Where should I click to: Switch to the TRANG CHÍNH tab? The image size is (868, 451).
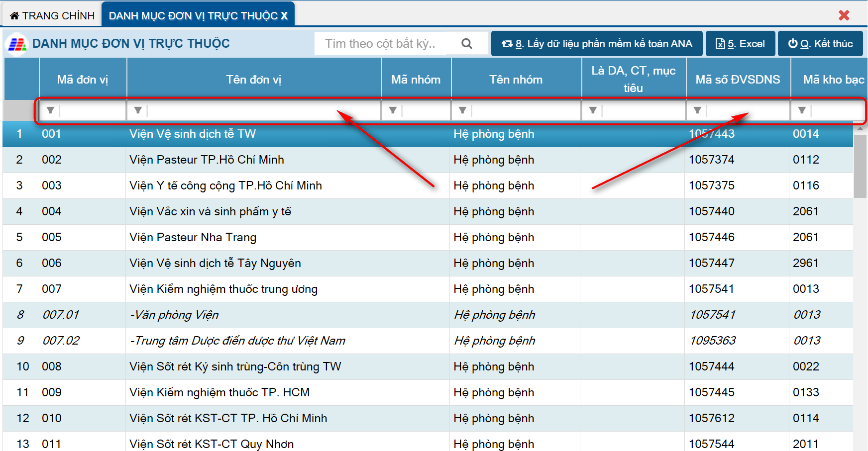coord(52,15)
